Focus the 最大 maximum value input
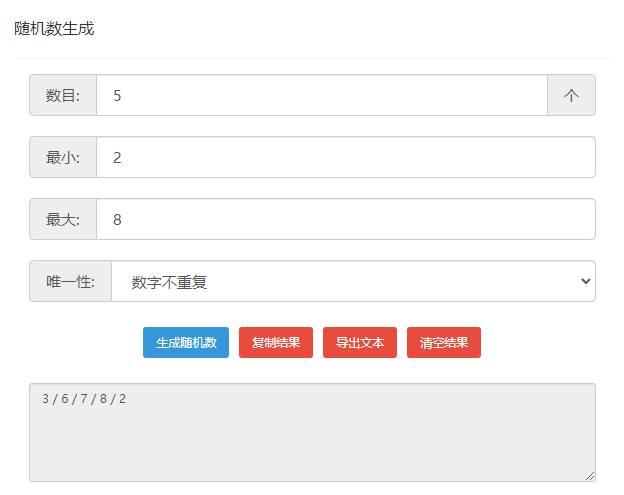The height and width of the screenshot is (495, 624). point(346,219)
